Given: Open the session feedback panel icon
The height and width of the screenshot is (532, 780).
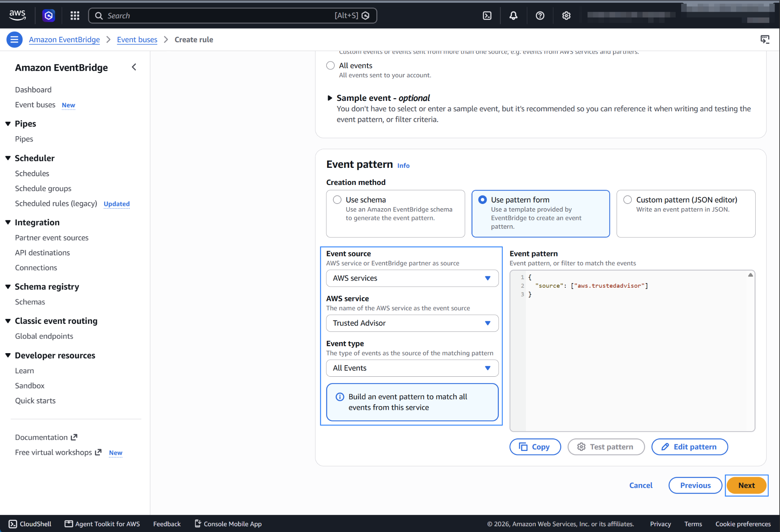Looking at the screenshot, I should point(765,39).
